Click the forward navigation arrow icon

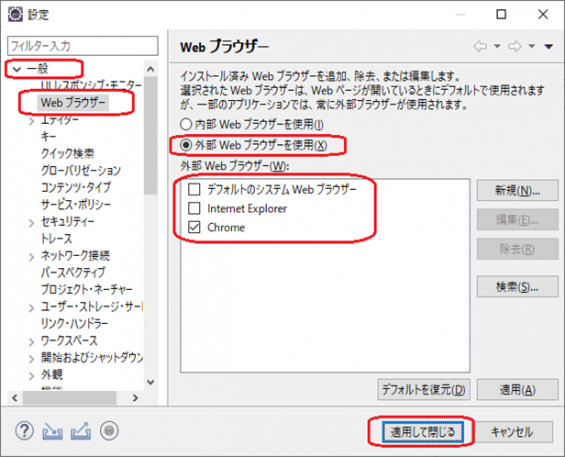pyautogui.click(x=515, y=46)
